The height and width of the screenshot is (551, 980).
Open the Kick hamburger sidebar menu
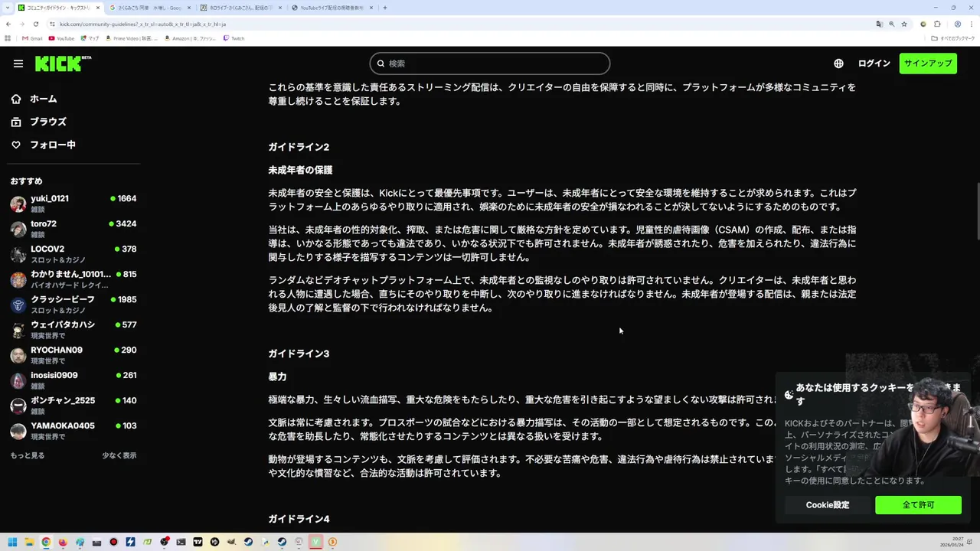click(x=18, y=64)
